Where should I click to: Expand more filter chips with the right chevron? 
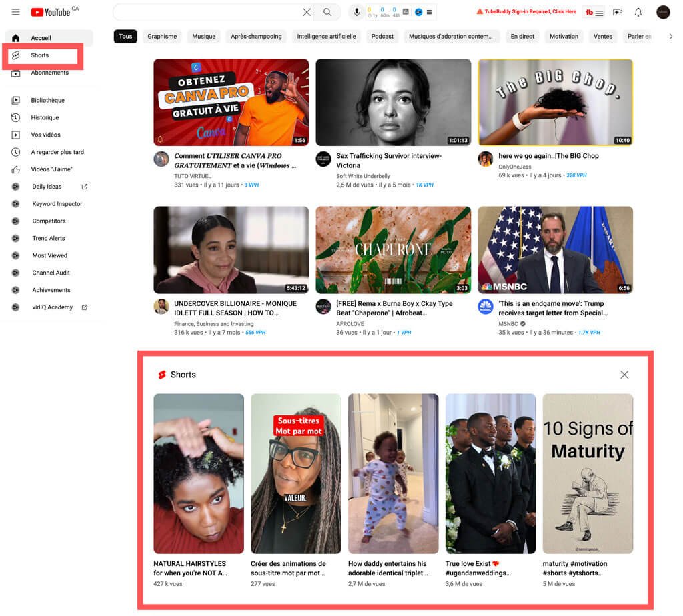click(x=671, y=36)
